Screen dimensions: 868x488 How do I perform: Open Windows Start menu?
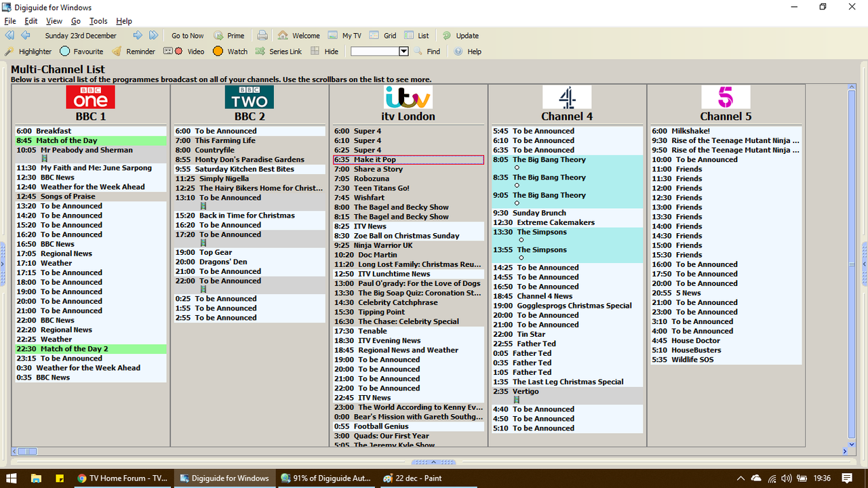12,478
